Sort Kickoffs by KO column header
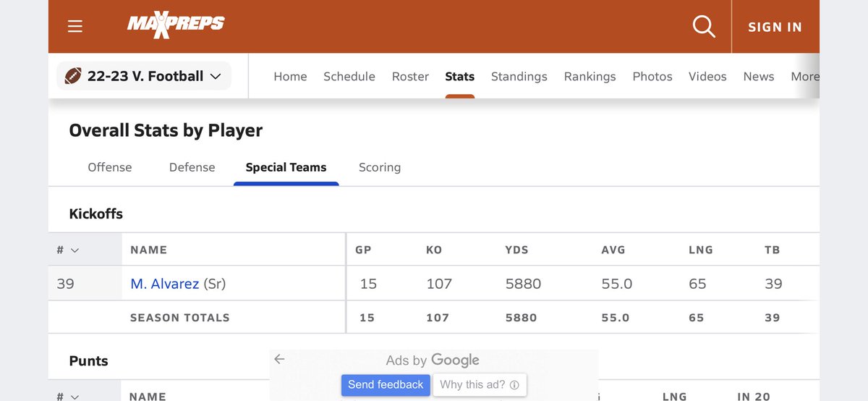The height and width of the screenshot is (401, 868). 434,250
